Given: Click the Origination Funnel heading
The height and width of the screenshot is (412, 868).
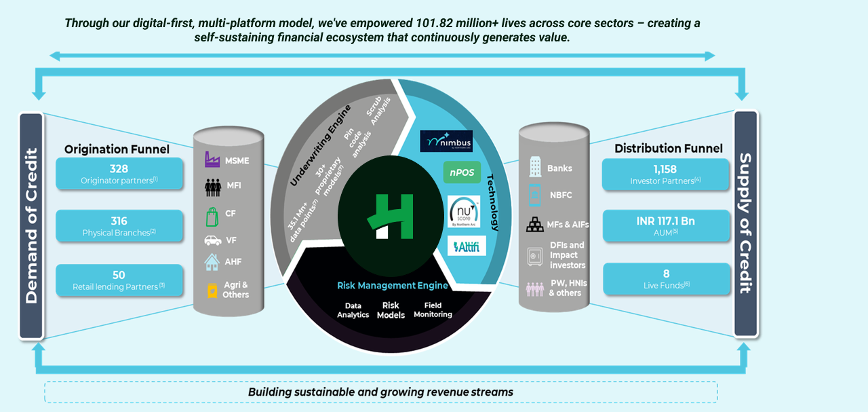Looking at the screenshot, I should click(x=116, y=149).
